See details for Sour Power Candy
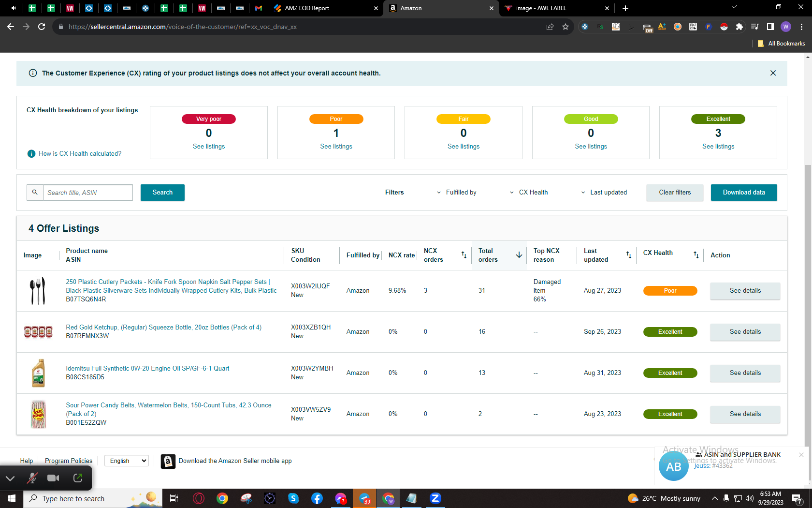812x508 pixels. [745, 414]
